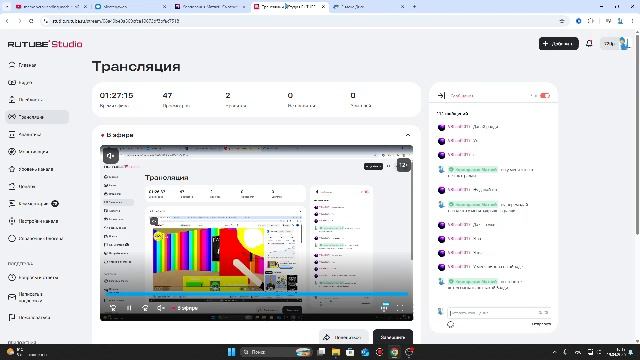Click the unmute speaker icon over the video

click(x=111, y=156)
